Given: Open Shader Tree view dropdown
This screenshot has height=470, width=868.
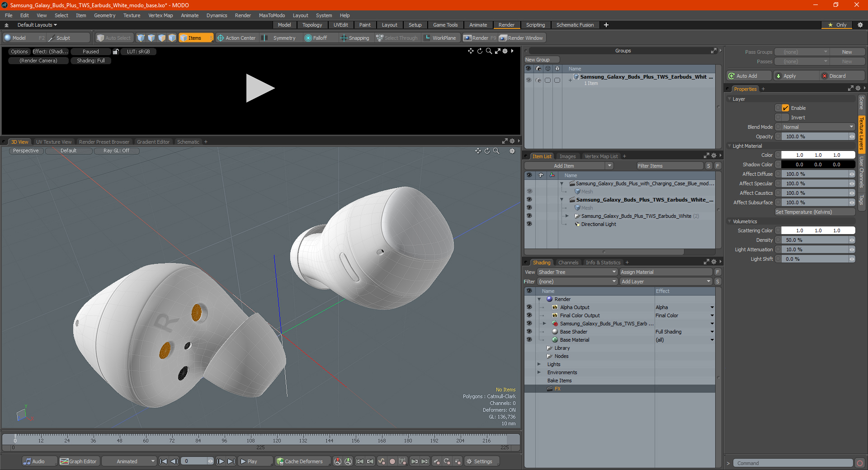Looking at the screenshot, I should click(x=577, y=272).
